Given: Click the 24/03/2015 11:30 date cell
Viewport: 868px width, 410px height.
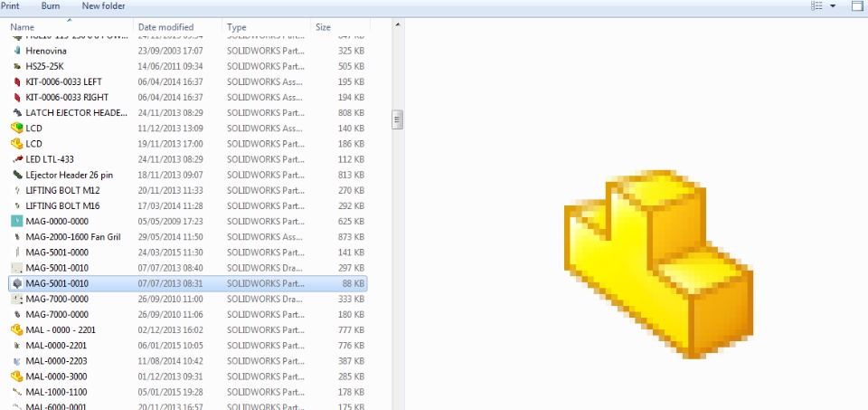Looking at the screenshot, I should [x=171, y=253].
